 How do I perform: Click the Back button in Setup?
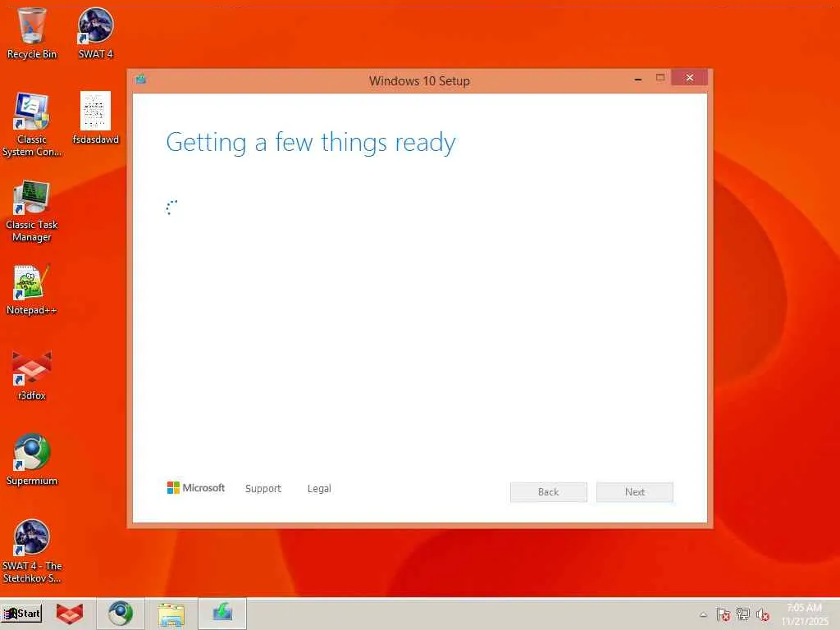tap(549, 492)
